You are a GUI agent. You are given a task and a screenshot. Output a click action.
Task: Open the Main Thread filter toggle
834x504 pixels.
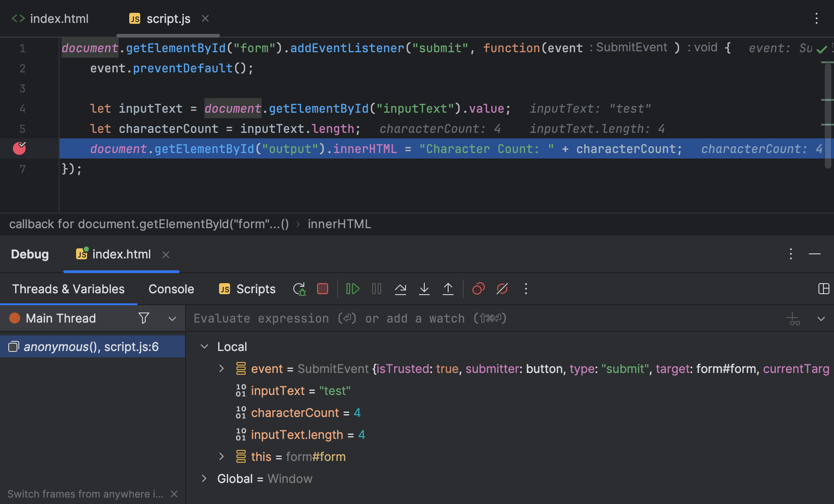tap(143, 318)
